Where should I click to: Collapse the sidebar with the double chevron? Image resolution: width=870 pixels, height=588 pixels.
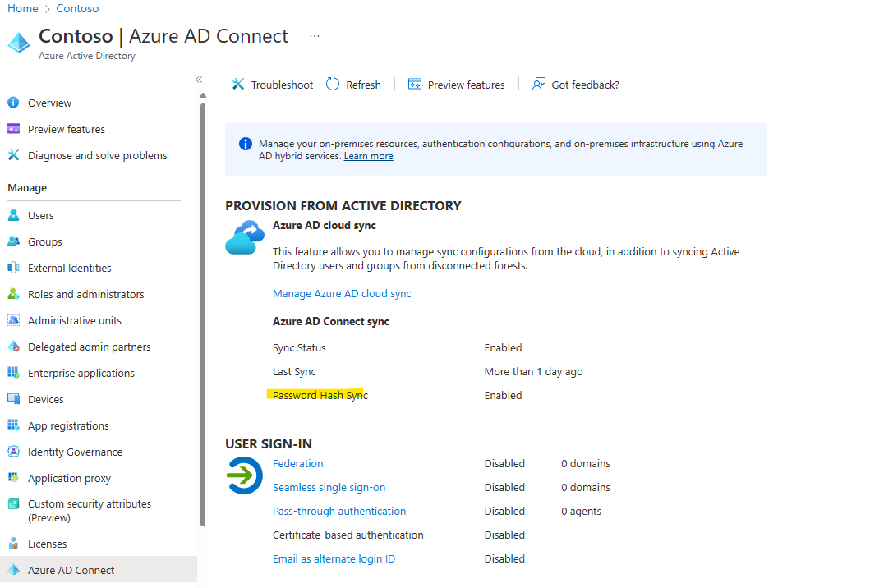click(x=198, y=80)
